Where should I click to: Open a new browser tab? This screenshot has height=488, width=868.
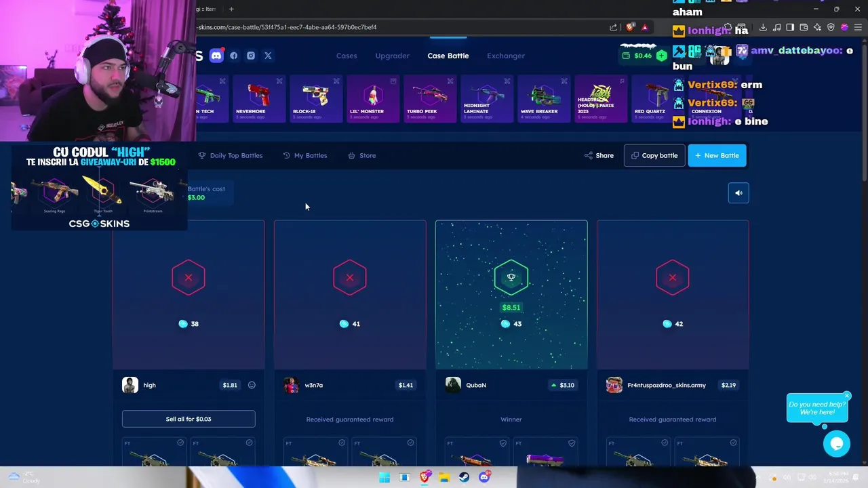pyautogui.click(x=231, y=9)
